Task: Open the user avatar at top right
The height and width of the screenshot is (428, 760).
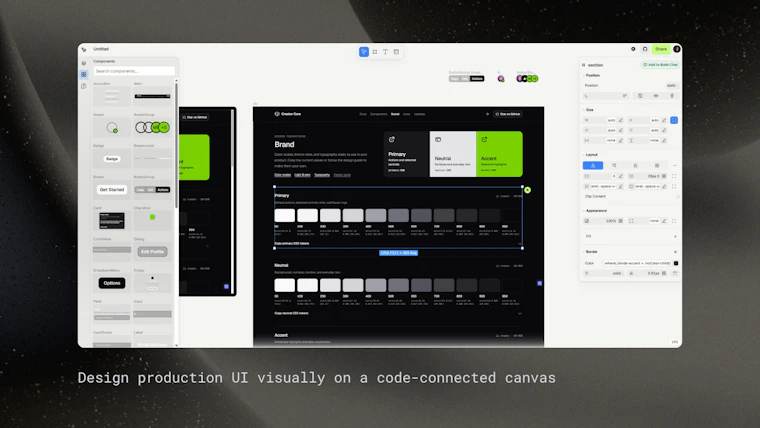Action: pyautogui.click(x=677, y=49)
